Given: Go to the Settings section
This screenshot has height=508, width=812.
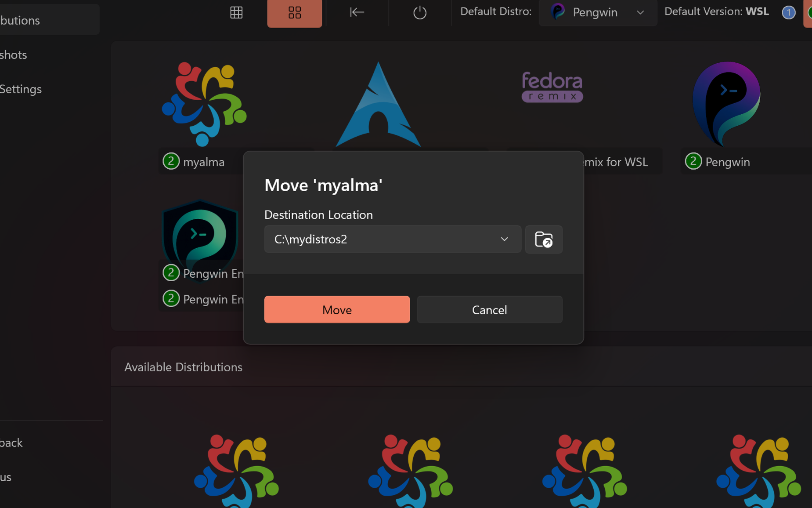Looking at the screenshot, I should tap(21, 89).
